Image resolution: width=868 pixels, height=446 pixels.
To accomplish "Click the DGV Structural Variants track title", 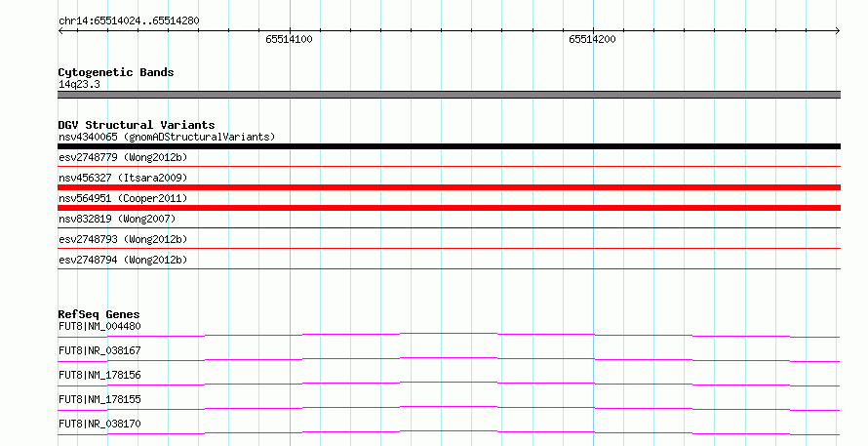I will (x=137, y=125).
